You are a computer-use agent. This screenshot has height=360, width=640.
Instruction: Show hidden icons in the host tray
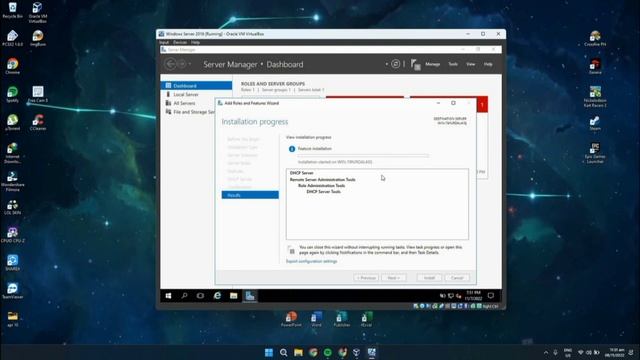[546, 352]
